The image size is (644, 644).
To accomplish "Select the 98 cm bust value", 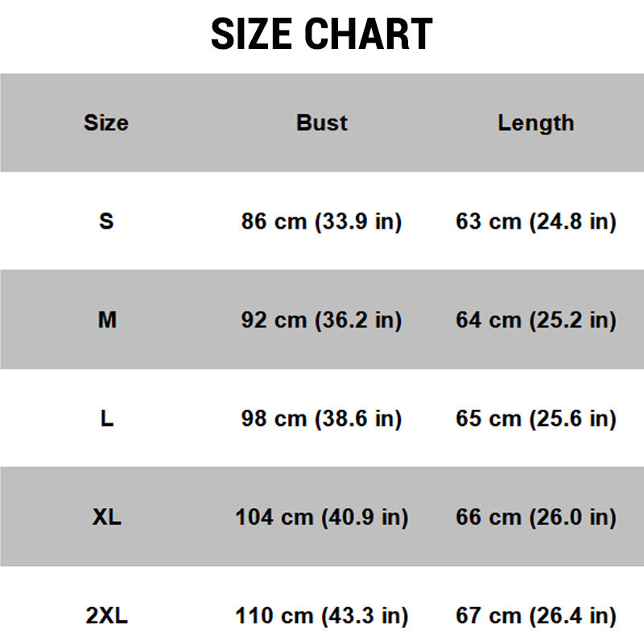I will [x=321, y=419].
